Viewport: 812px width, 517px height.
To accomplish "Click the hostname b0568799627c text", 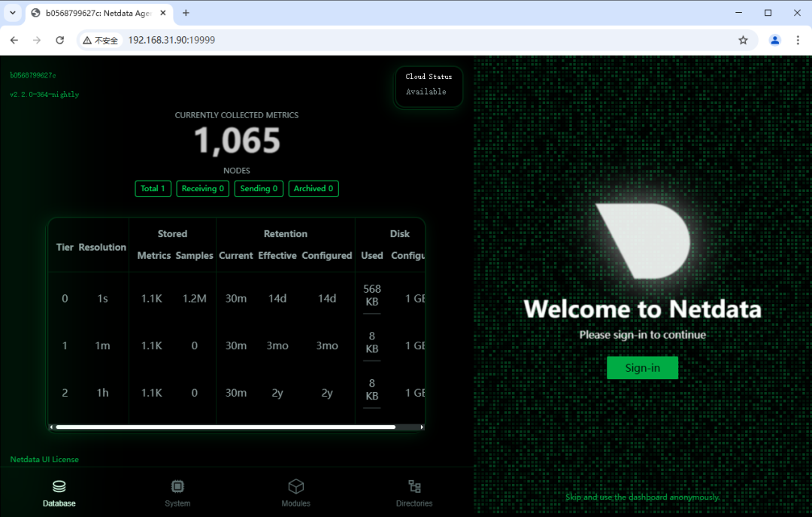I will click(33, 76).
